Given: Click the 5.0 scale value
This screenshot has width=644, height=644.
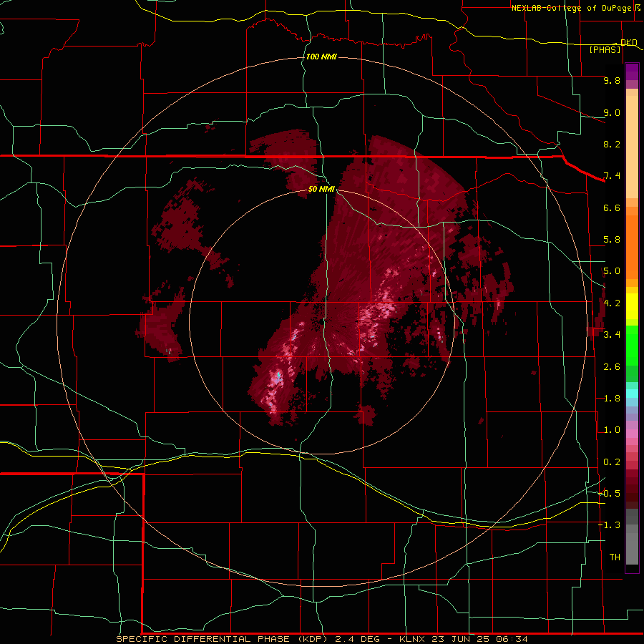Looking at the screenshot, I should (x=612, y=271).
